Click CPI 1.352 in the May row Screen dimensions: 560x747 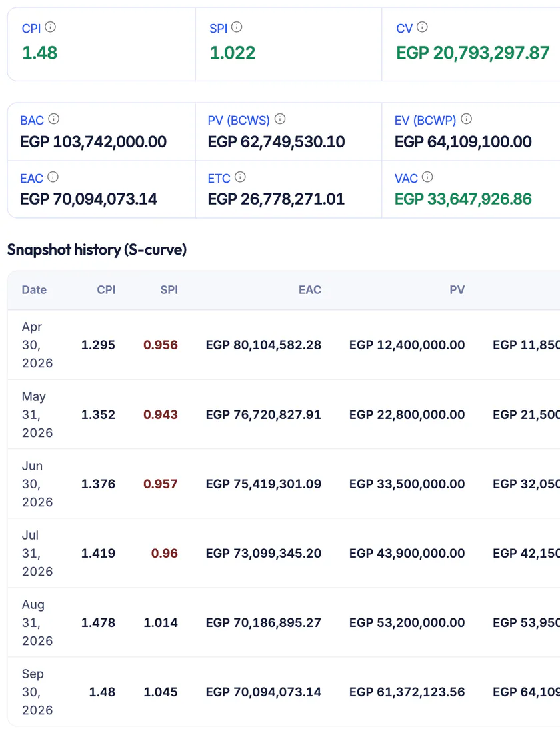[98, 414]
